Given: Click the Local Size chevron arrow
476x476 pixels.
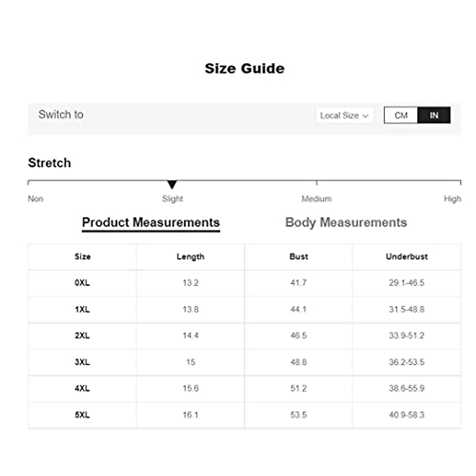Looking at the screenshot, I should 365,116.
